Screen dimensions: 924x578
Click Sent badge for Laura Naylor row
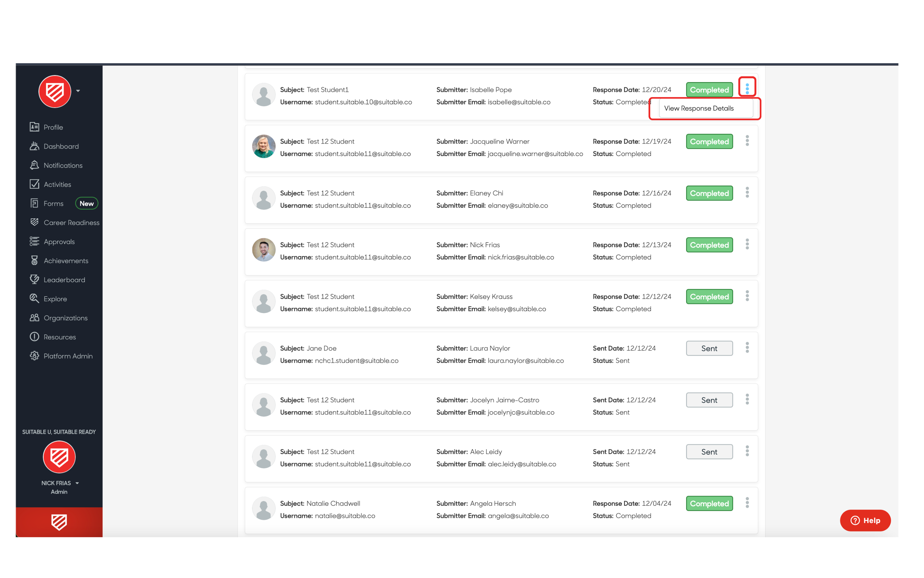(x=709, y=348)
